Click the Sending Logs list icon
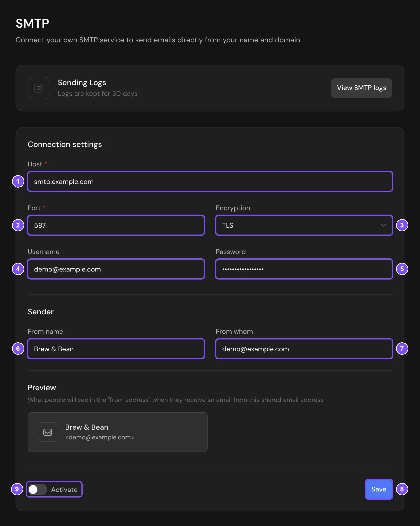420x526 pixels. pyautogui.click(x=39, y=88)
